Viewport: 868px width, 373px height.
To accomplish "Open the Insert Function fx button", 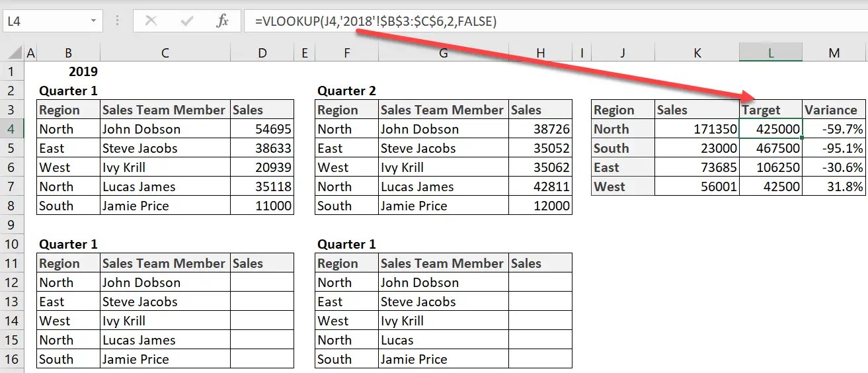I will [223, 21].
